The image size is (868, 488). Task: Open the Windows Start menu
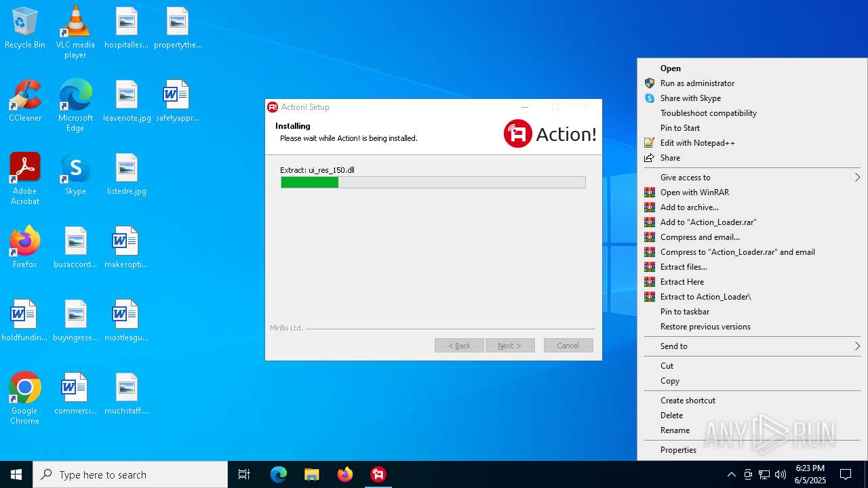point(16,474)
